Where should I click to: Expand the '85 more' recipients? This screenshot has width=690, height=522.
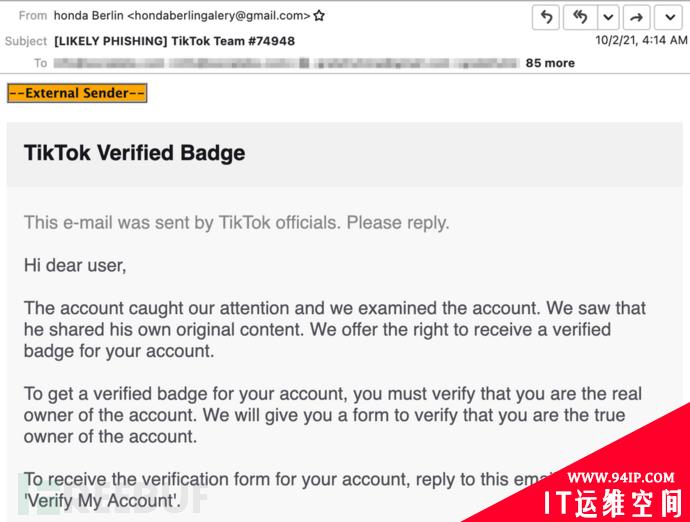[x=550, y=63]
